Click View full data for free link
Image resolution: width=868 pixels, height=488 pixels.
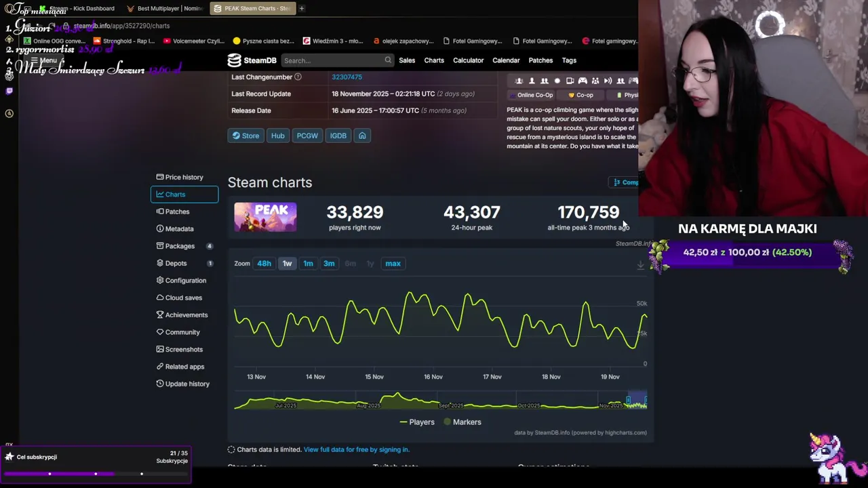point(356,449)
